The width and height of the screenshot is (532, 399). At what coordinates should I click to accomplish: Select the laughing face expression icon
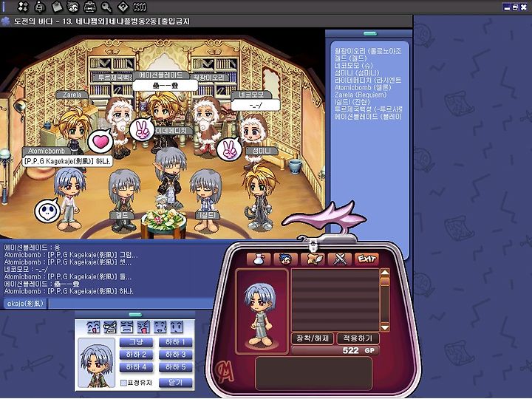point(92,327)
